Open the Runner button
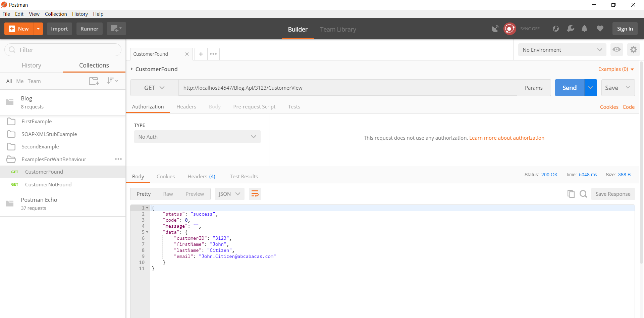The height and width of the screenshot is (318, 644). click(x=89, y=29)
